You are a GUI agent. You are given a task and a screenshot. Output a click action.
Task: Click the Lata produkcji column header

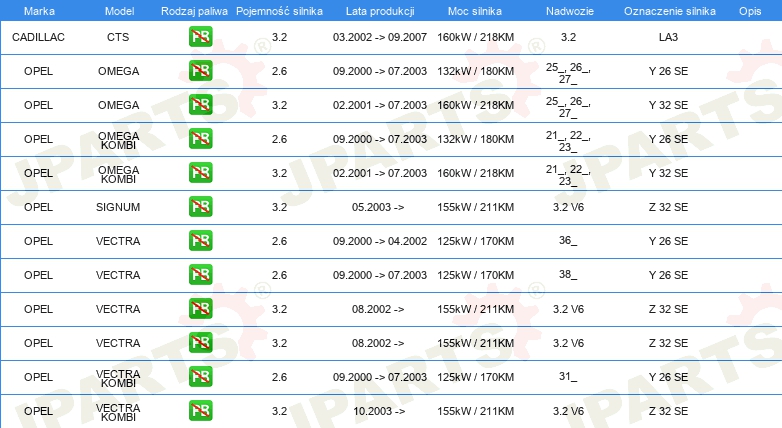pos(380,11)
